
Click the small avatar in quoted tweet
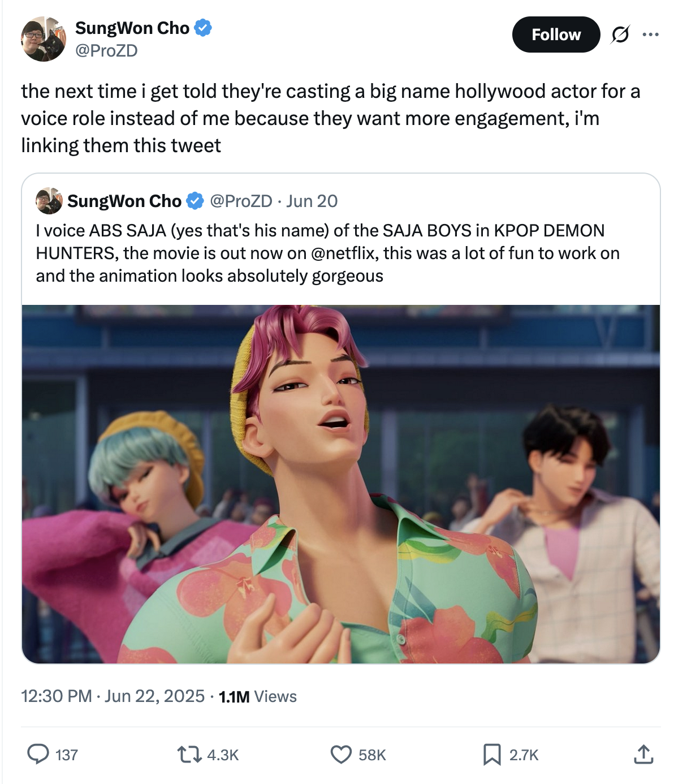[x=49, y=201]
